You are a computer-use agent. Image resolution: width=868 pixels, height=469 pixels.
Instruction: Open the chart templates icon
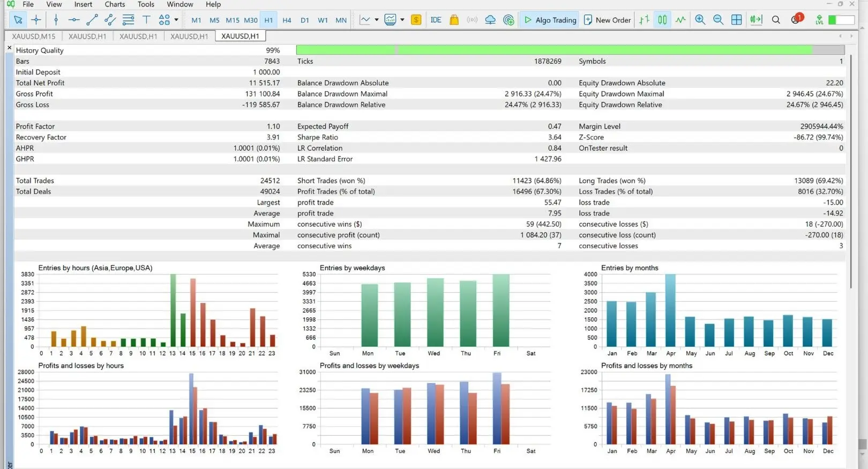click(391, 20)
